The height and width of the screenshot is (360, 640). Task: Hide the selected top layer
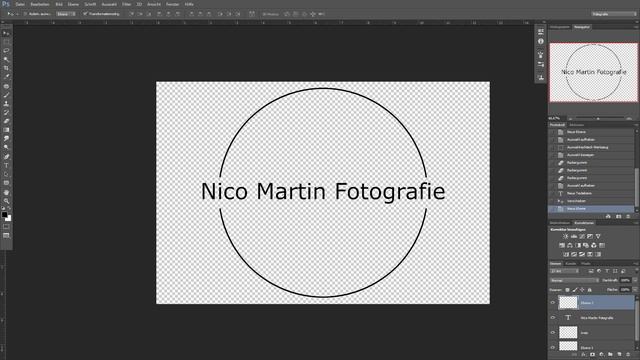tap(553, 303)
